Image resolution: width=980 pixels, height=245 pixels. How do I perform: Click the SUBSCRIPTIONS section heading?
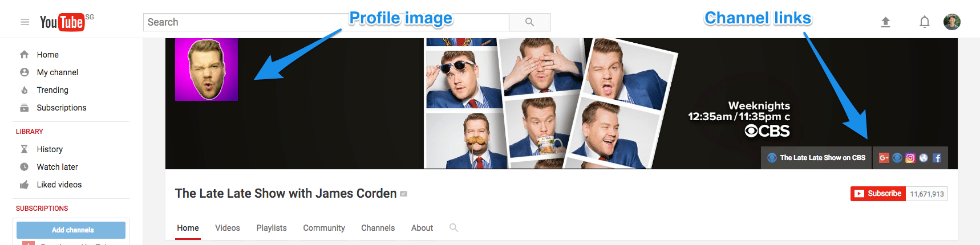click(x=42, y=209)
